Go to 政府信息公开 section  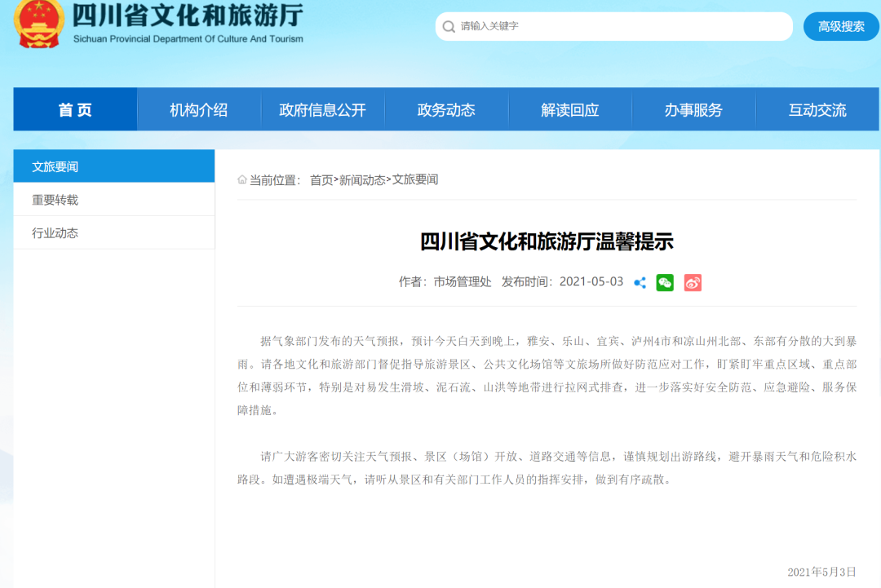pyautogui.click(x=322, y=109)
